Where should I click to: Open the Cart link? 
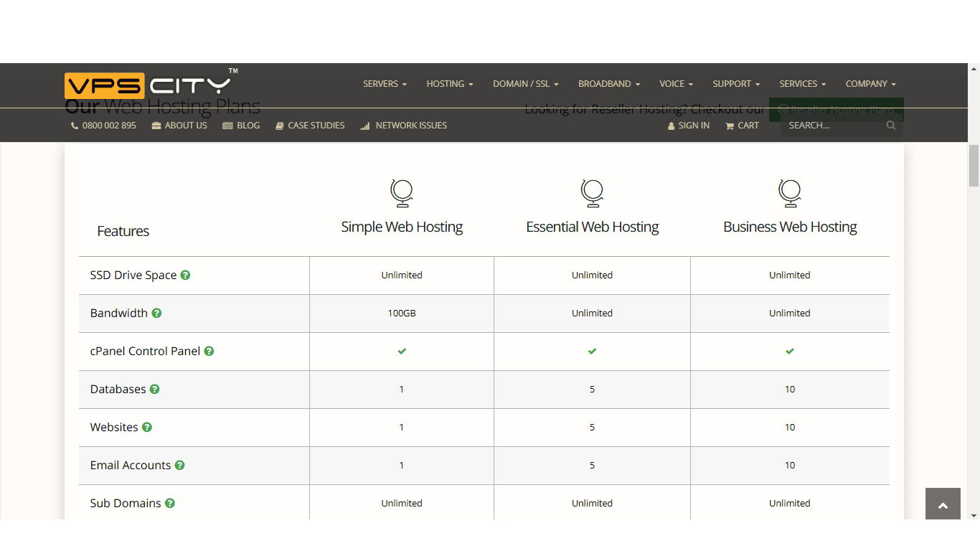(742, 126)
